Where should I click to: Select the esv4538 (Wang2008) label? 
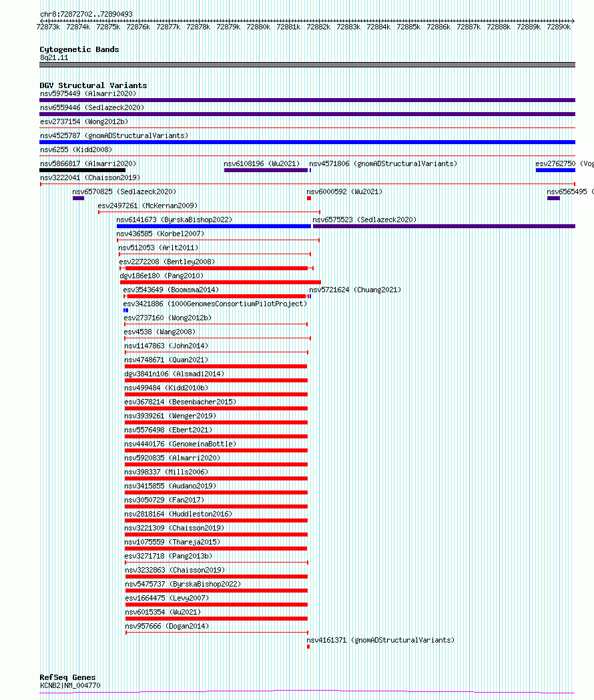160,332
